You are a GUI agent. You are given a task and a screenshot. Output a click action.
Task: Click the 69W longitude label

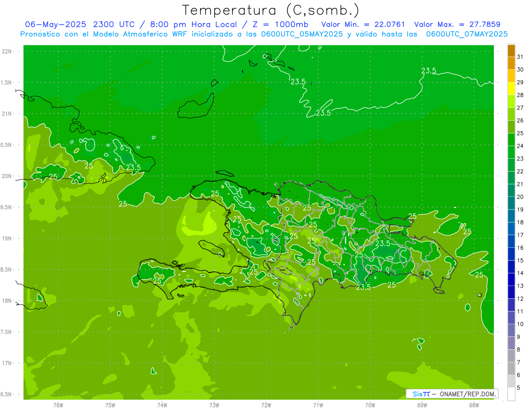(x=422, y=405)
